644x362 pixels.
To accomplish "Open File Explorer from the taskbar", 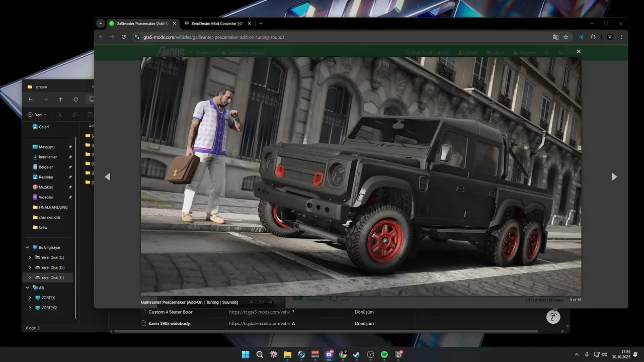I will click(x=287, y=354).
